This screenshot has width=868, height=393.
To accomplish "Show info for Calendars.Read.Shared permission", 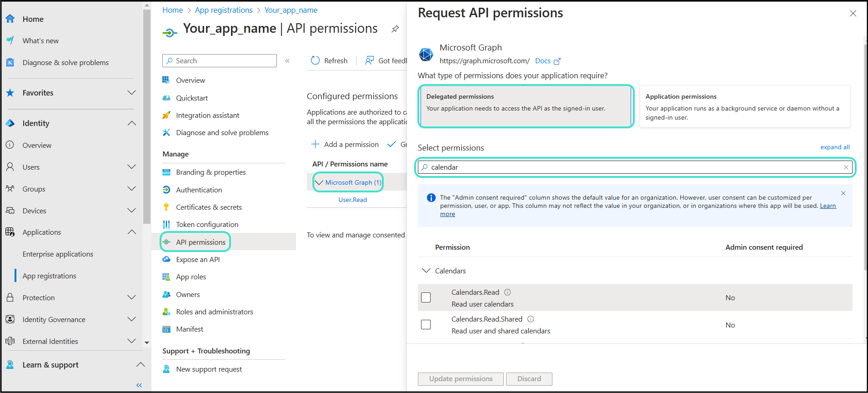I will (531, 319).
